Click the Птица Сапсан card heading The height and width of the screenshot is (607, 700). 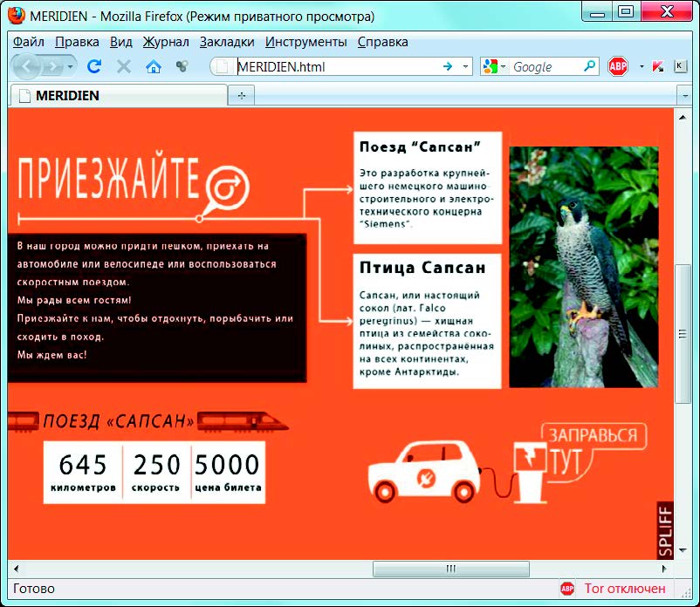pos(422,268)
